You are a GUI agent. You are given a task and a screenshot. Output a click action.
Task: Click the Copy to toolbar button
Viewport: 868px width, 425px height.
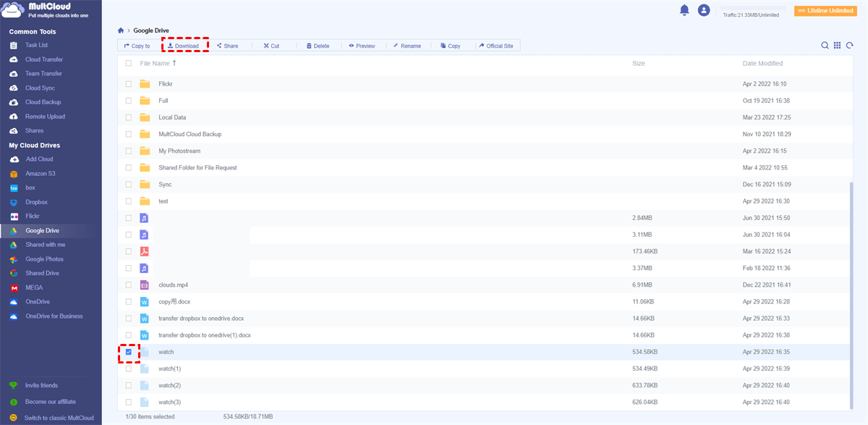(137, 46)
